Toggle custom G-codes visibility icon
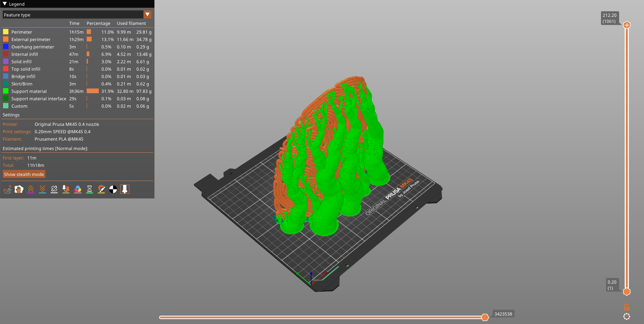Image resolution: width=644 pixels, height=324 pixels. coord(101,189)
